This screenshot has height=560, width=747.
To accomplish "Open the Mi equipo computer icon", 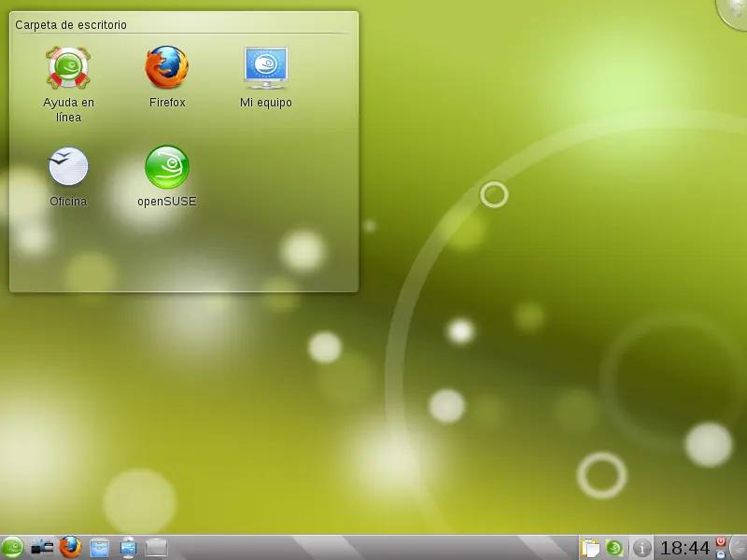I will pyautogui.click(x=266, y=67).
